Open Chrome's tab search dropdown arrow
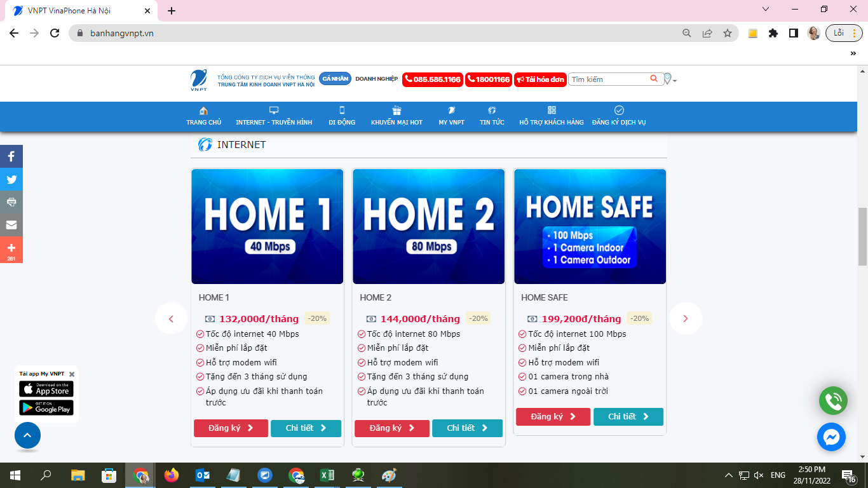 pyautogui.click(x=766, y=9)
